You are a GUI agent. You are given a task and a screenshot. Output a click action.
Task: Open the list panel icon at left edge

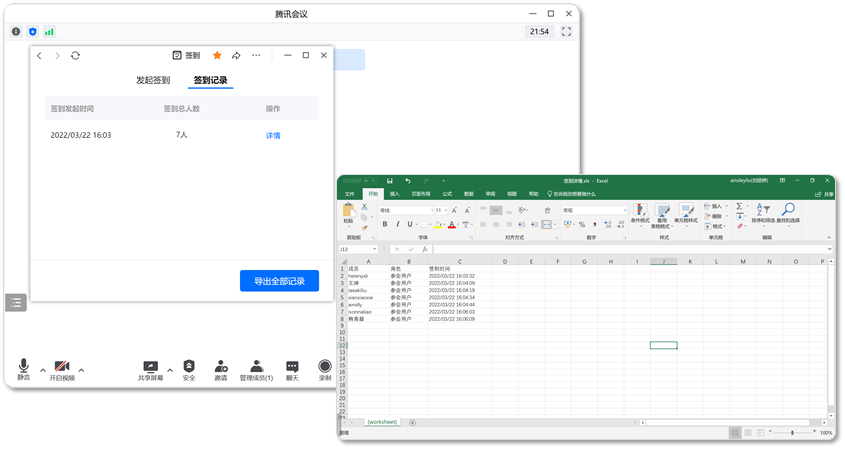[16, 303]
